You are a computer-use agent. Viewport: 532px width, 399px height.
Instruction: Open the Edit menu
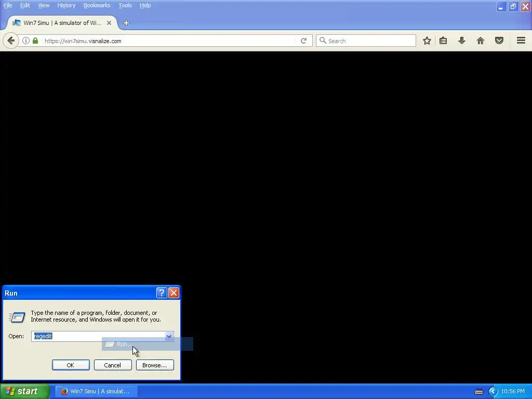(x=25, y=5)
